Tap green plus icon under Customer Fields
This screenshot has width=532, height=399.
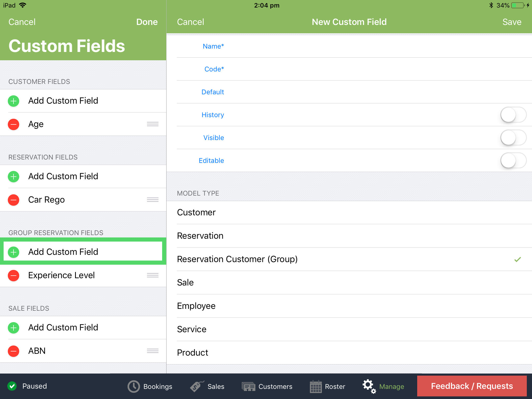coord(14,101)
